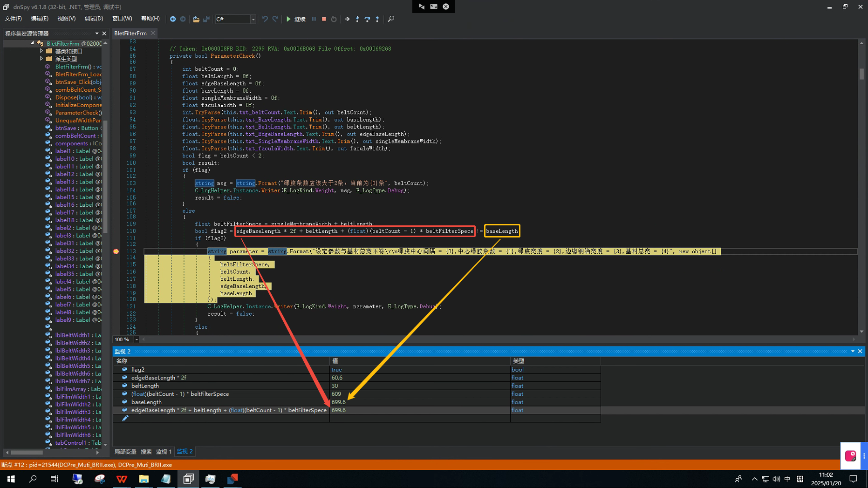Open Task View from the taskbar

coord(55,479)
